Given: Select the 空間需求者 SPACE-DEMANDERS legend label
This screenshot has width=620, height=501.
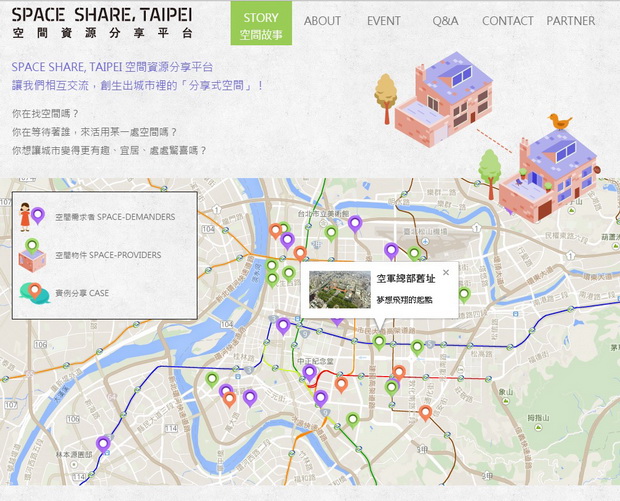Looking at the screenshot, I should click(x=115, y=217).
